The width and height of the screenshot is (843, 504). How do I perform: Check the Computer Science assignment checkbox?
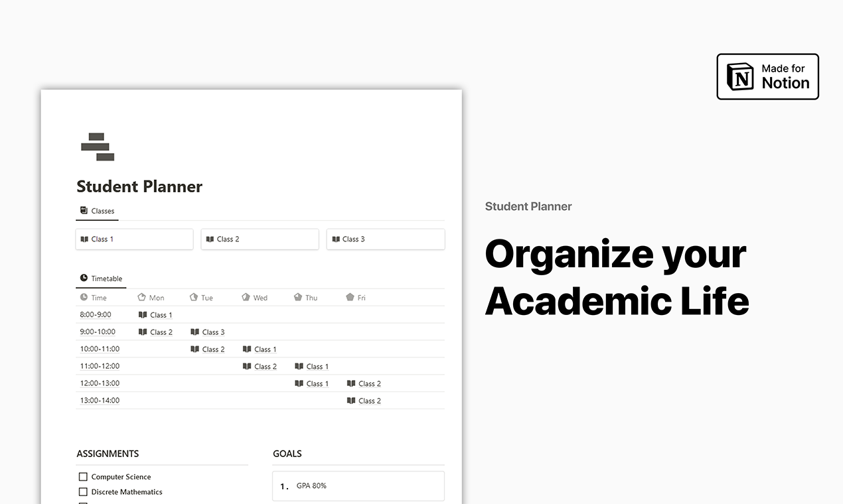point(83,476)
